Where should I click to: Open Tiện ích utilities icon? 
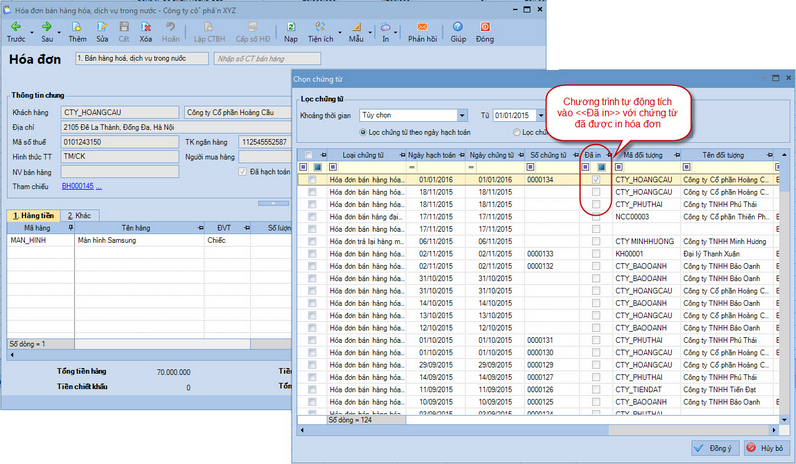coord(320,27)
